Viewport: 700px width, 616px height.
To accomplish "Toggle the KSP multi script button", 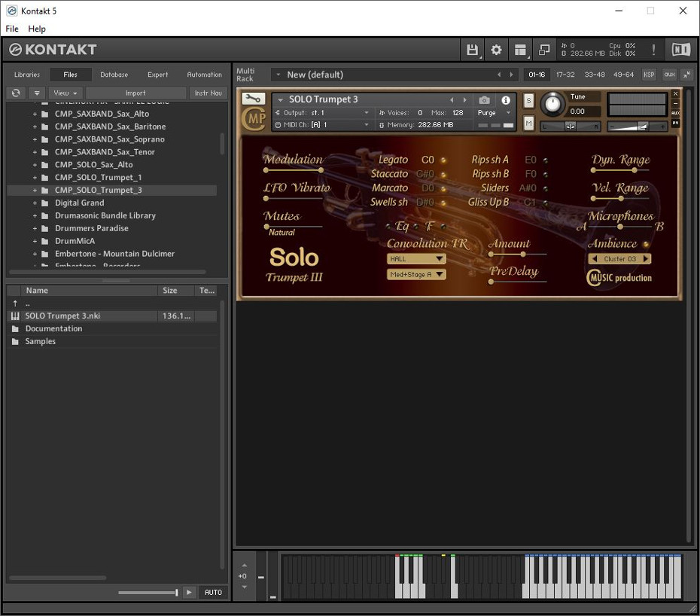I will [649, 75].
